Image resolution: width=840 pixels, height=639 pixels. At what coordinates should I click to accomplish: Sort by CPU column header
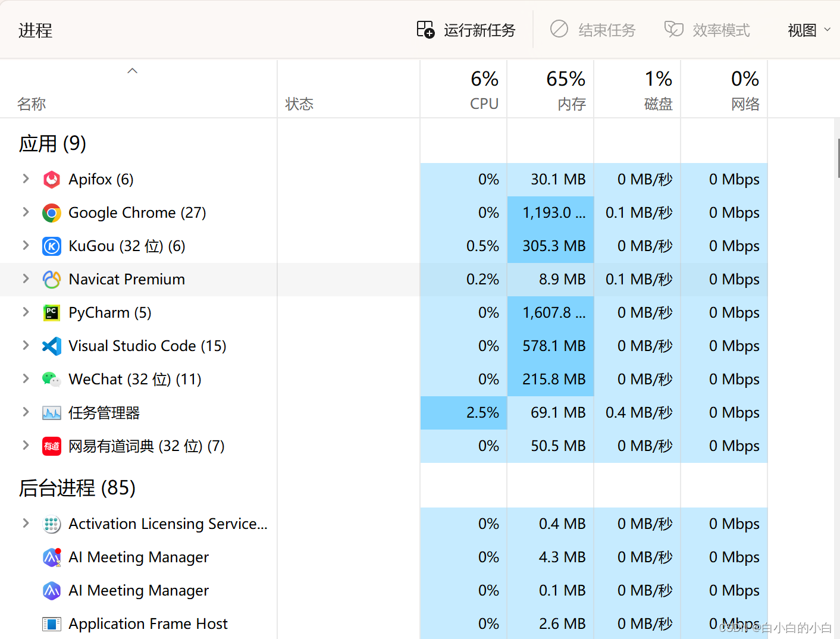point(463,89)
